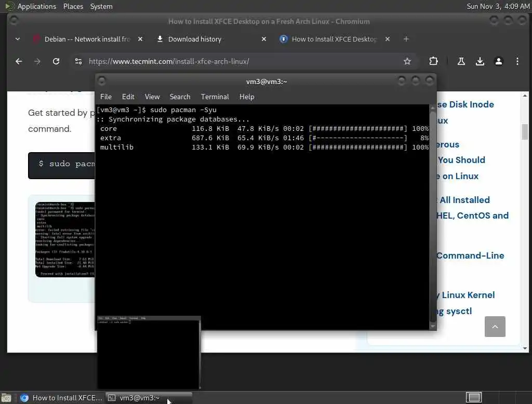Open the 'Linux Kernel' sidebar link
The image size is (532, 404).
(x=468, y=295)
